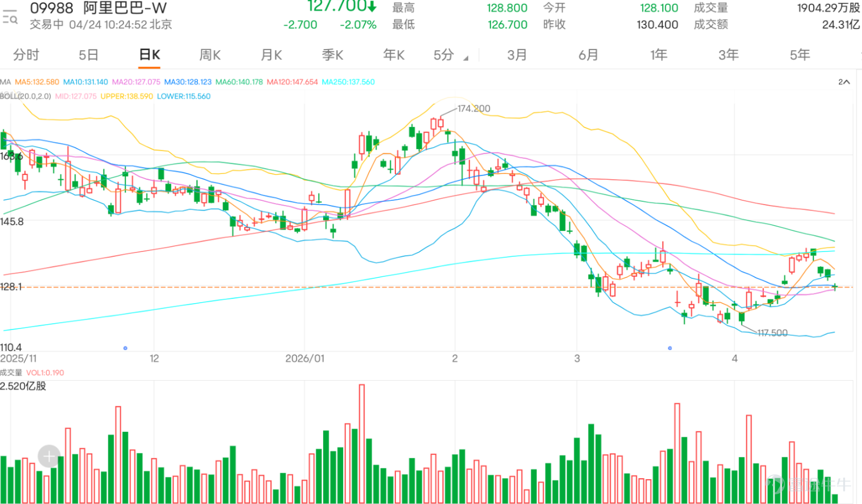Switch to the 5日 chart tab

point(88,55)
